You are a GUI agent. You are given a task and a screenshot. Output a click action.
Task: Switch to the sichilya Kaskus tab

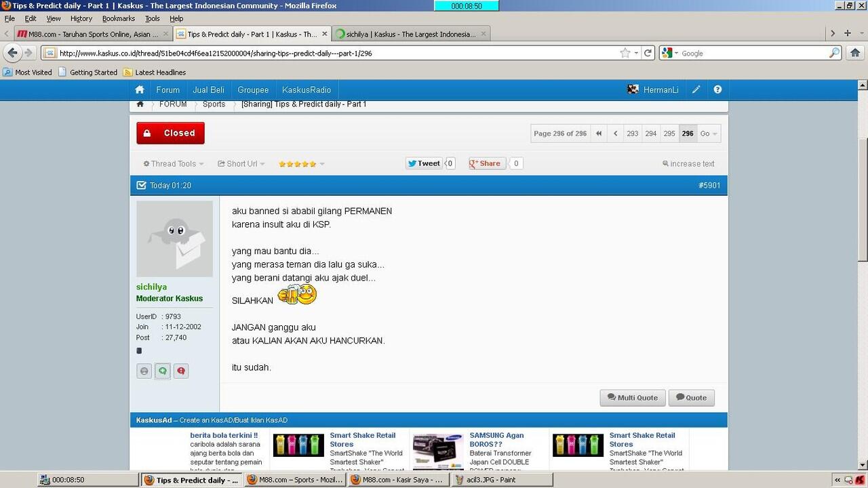point(410,34)
